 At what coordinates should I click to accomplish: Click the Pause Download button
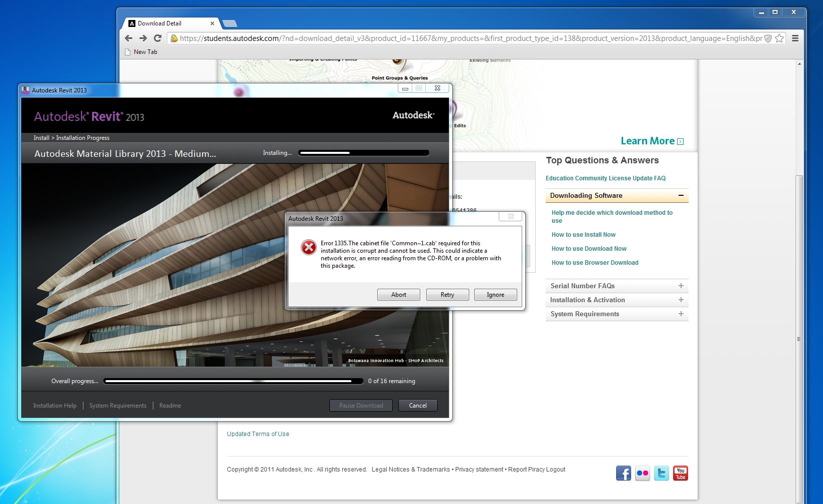click(x=361, y=406)
